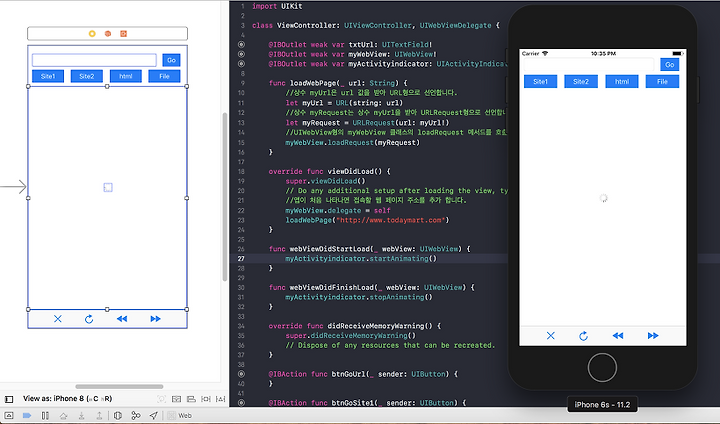
Task: Click the myActivityindicator IBOutlet connection circle
Action: [241, 64]
